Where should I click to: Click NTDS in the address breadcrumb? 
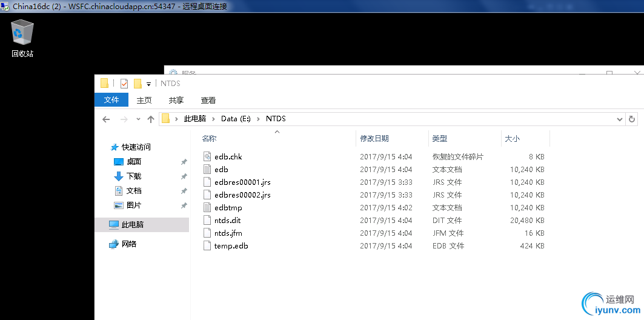(x=276, y=119)
